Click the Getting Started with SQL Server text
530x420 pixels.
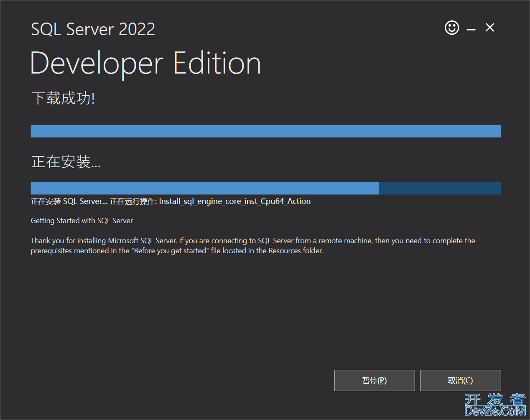point(82,221)
